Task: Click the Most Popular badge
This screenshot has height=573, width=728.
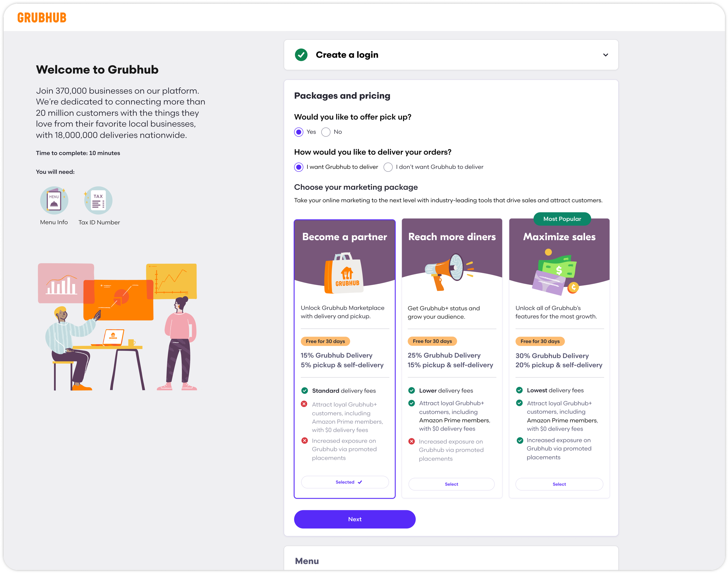Action: (x=562, y=219)
